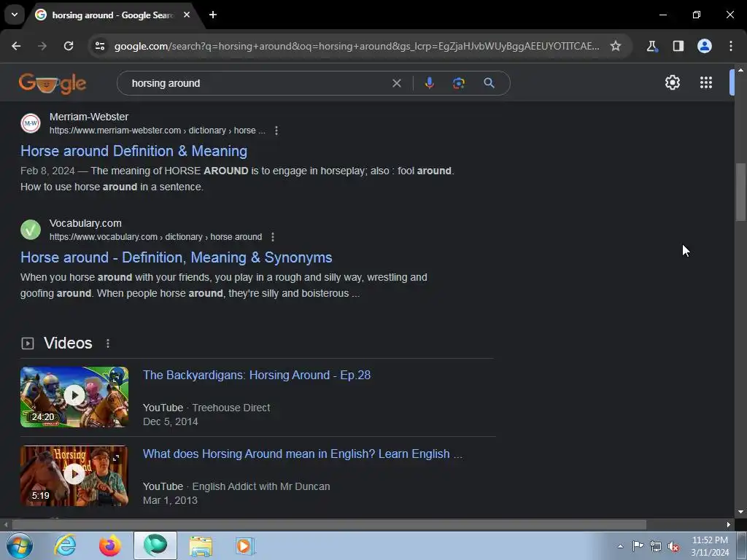Search by image with Google Lens icon

[459, 83]
